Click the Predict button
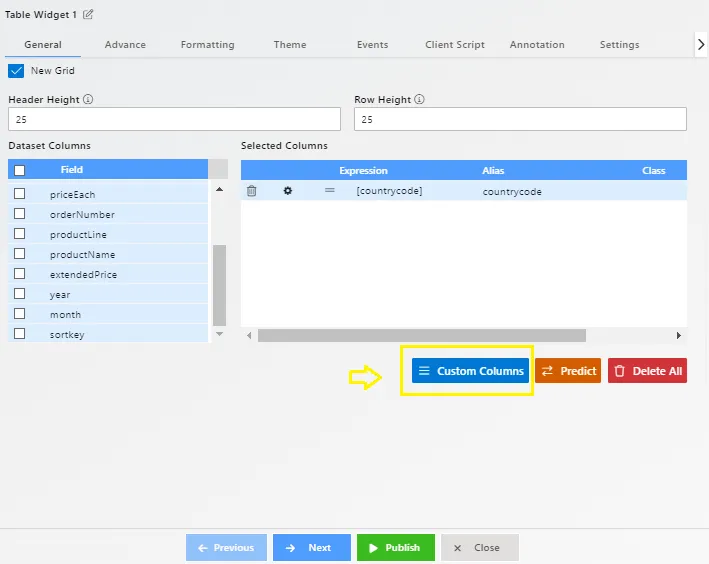The width and height of the screenshot is (709, 564). pyautogui.click(x=568, y=371)
